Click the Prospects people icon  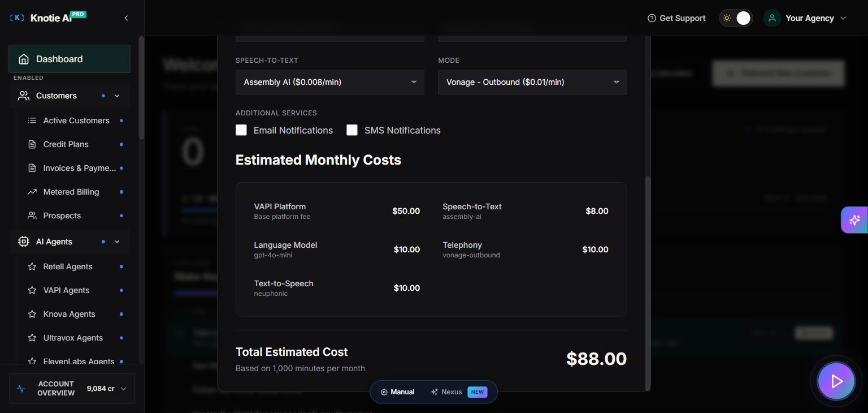pos(32,216)
